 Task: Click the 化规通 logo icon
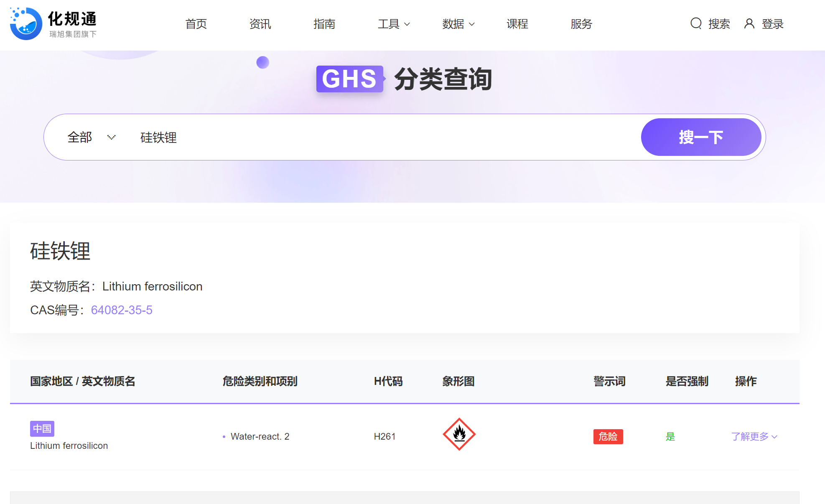tap(26, 24)
